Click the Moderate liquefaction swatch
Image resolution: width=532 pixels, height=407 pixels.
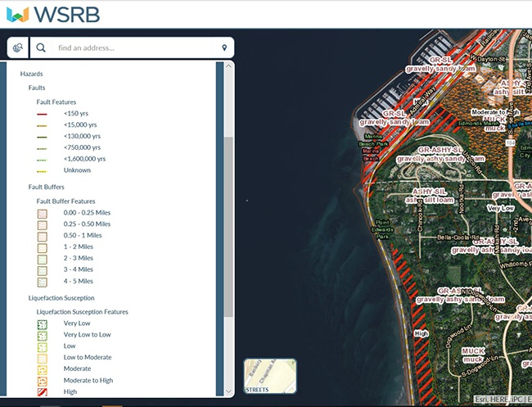43,370
